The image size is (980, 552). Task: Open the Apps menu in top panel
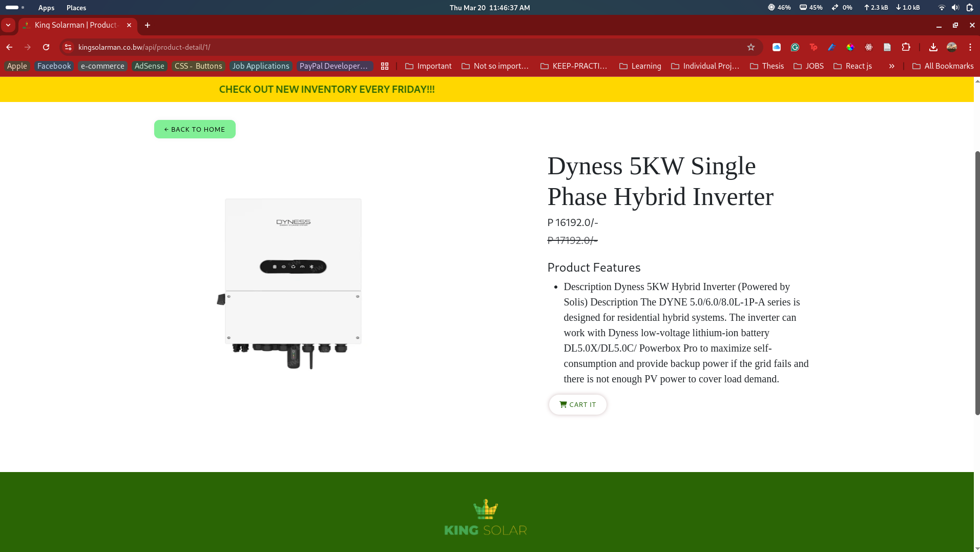pyautogui.click(x=46, y=8)
